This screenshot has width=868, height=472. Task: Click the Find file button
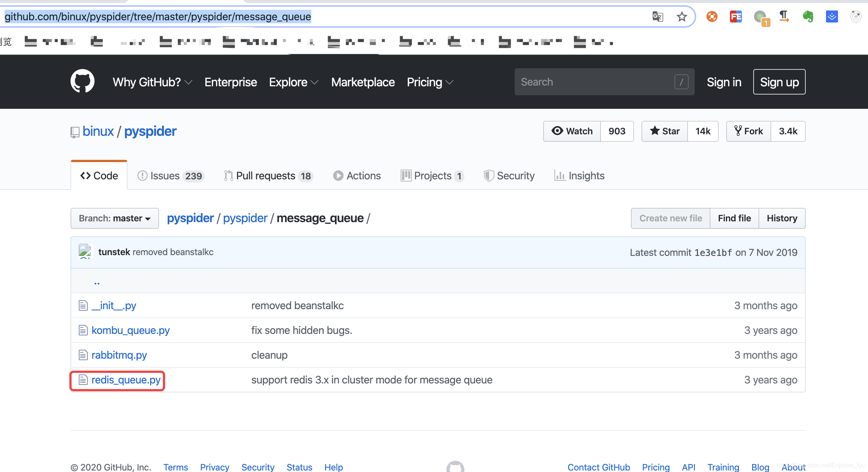point(734,218)
